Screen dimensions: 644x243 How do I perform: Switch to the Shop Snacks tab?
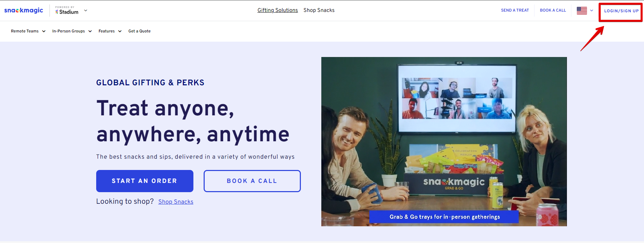(x=319, y=10)
